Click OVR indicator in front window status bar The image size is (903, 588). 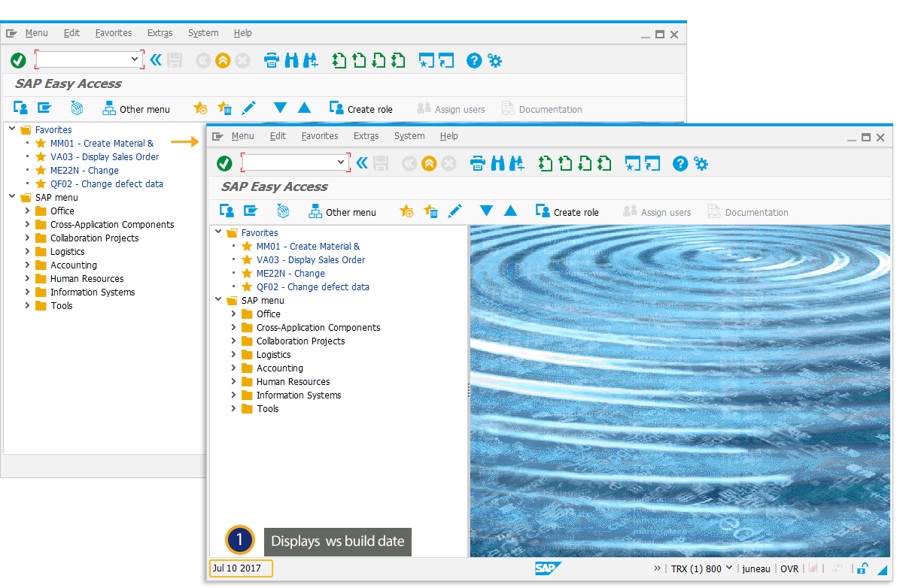click(x=789, y=569)
